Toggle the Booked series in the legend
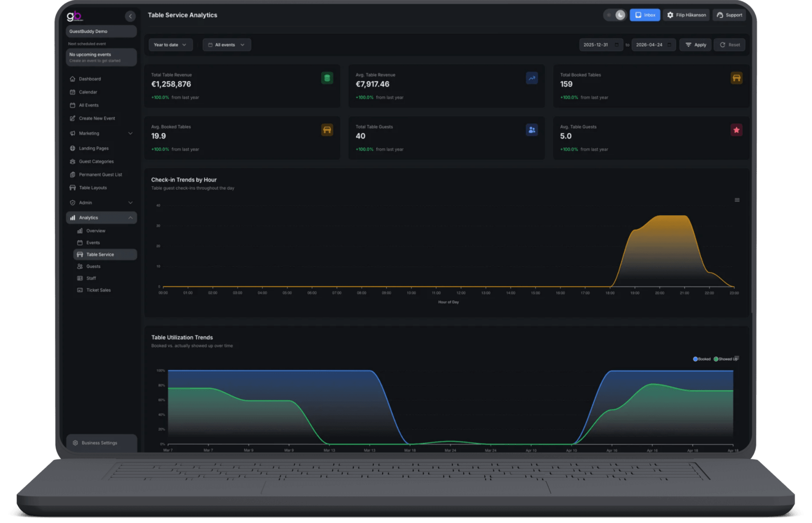Image resolution: width=812 pixels, height=523 pixels. pos(701,359)
